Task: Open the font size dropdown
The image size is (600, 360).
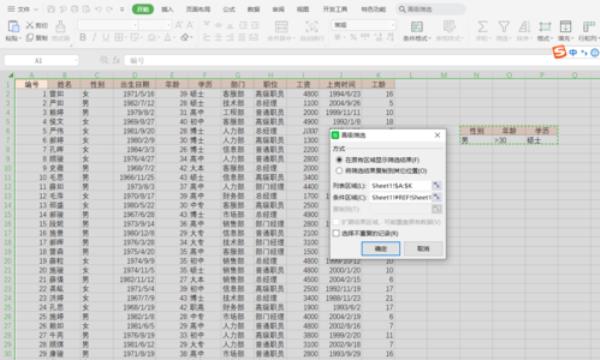Action: (168, 25)
